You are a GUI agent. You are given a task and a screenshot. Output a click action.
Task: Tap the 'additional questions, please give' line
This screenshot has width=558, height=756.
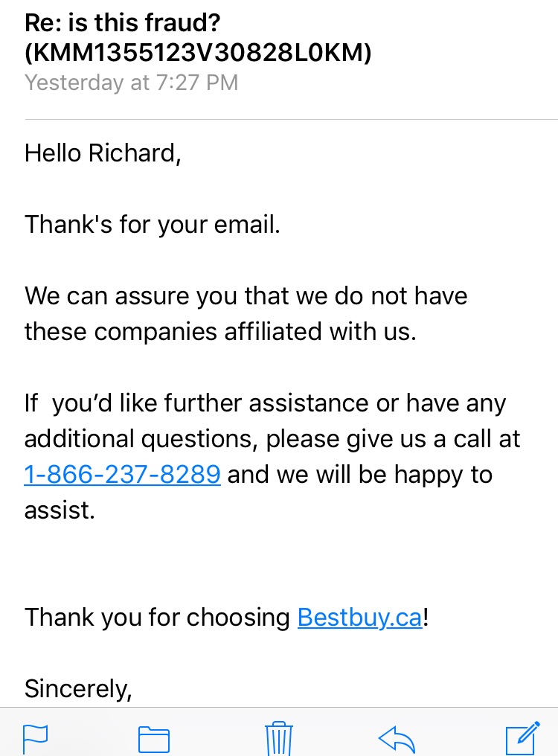click(x=272, y=439)
